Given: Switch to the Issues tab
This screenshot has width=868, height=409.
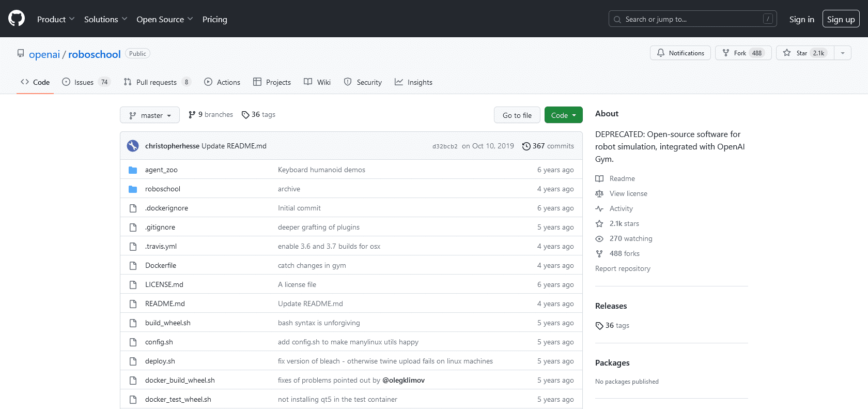Looking at the screenshot, I should click(x=86, y=82).
